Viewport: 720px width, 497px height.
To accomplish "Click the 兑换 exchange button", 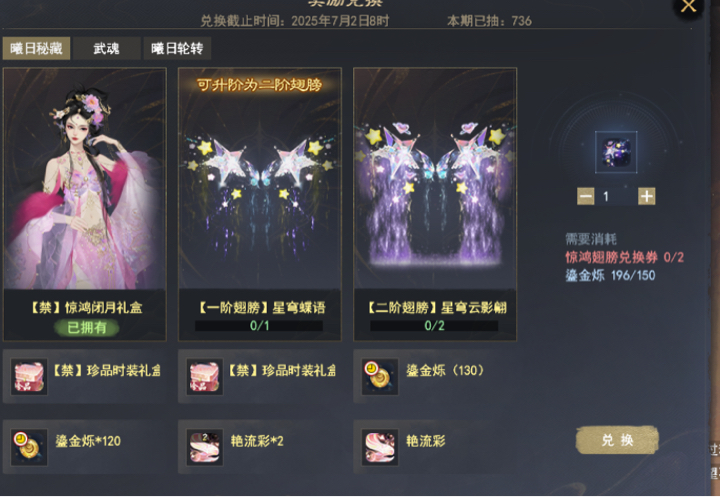I will [617, 440].
